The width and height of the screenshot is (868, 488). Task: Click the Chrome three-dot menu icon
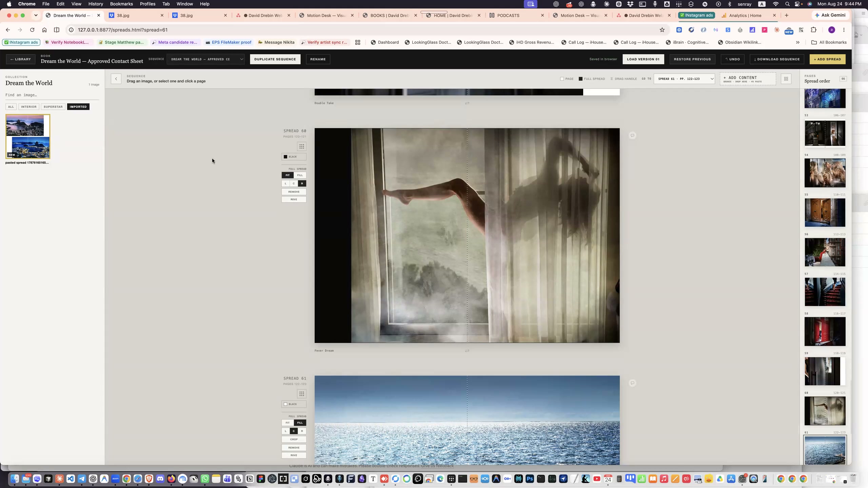coord(844,30)
